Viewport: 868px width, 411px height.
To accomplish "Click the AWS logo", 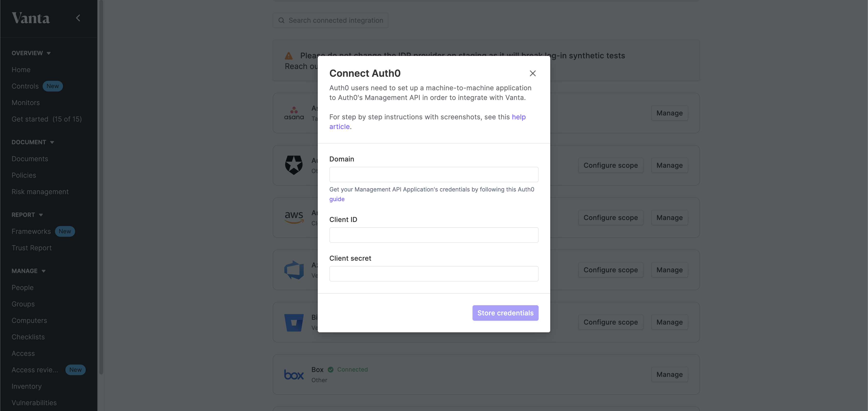I will coord(294,217).
